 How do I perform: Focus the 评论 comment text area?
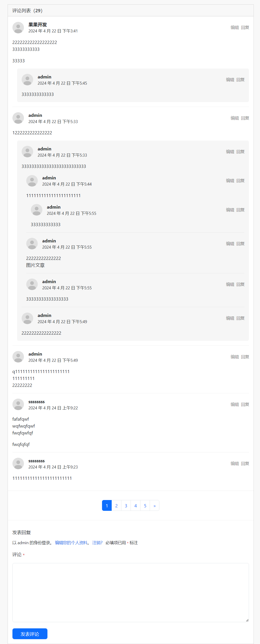click(130, 592)
